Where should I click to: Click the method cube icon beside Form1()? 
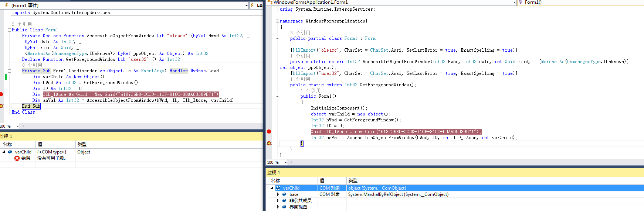click(x=520, y=2)
